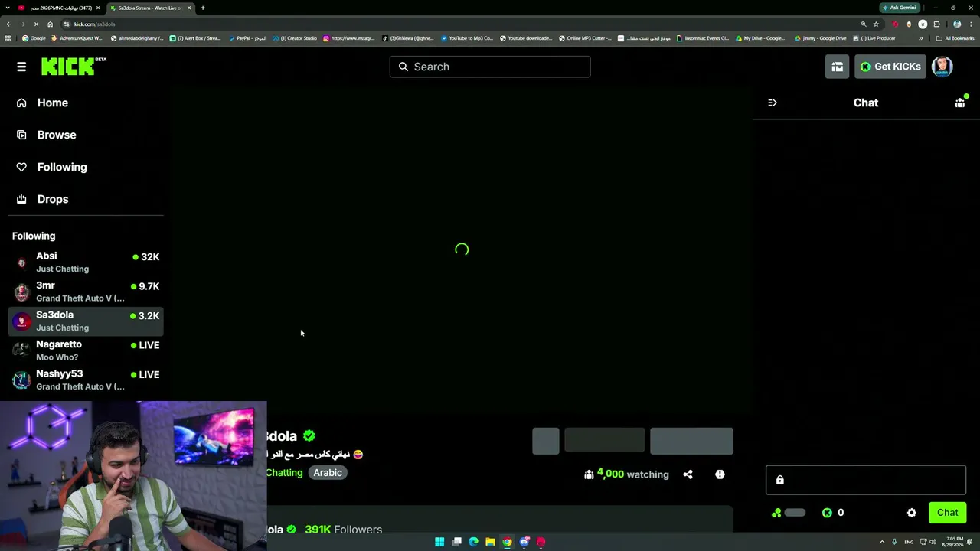Open Nagaretto channel avatar

(x=21, y=350)
